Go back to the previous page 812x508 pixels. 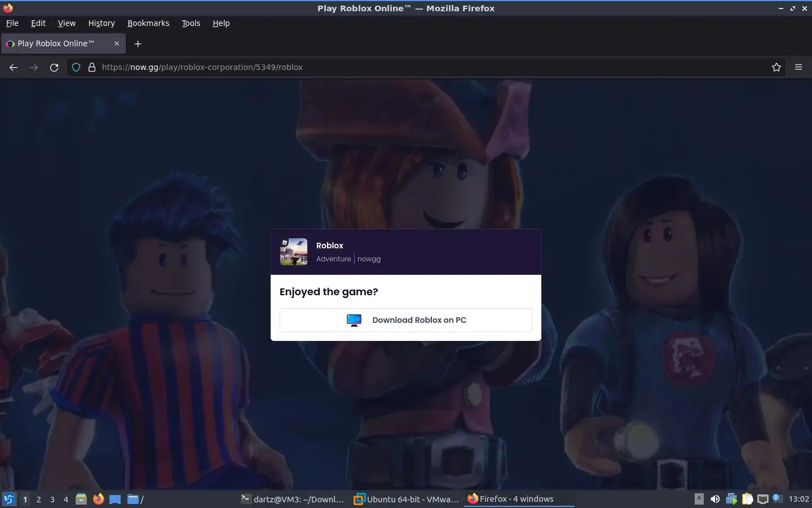(14, 67)
